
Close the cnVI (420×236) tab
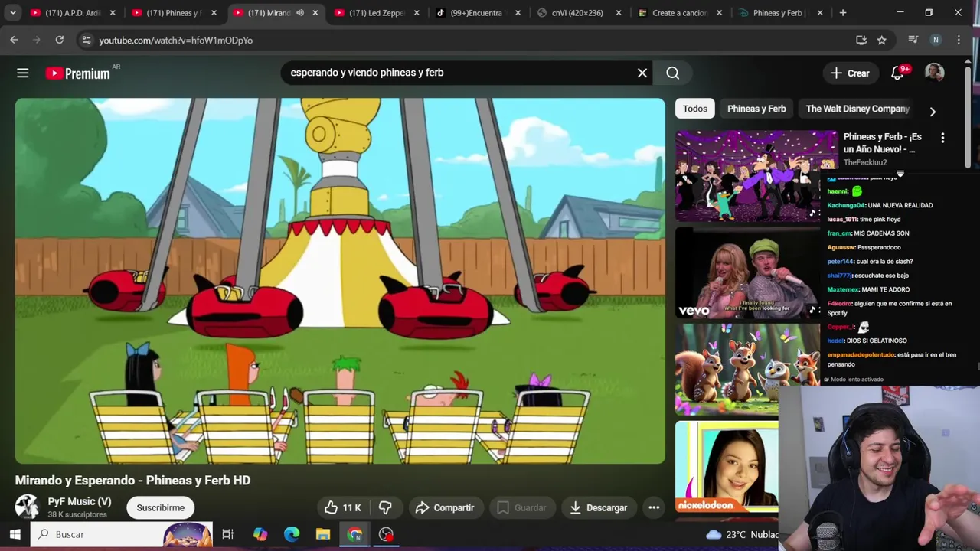click(619, 13)
